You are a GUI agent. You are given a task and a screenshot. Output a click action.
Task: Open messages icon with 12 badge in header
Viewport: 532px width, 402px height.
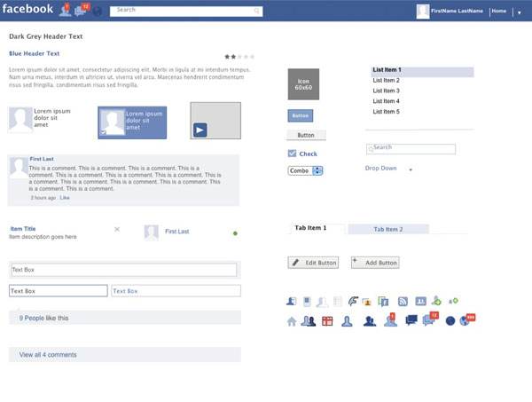click(82, 10)
